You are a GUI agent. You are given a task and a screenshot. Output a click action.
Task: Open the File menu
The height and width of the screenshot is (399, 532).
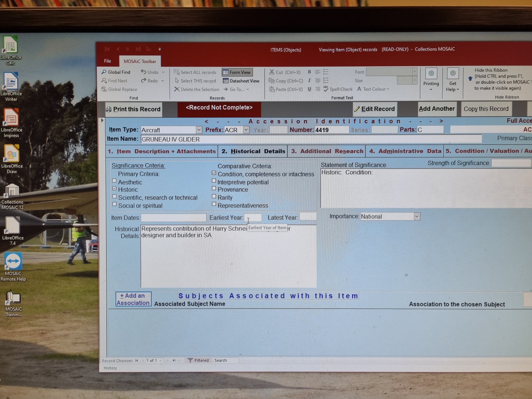pyautogui.click(x=108, y=61)
